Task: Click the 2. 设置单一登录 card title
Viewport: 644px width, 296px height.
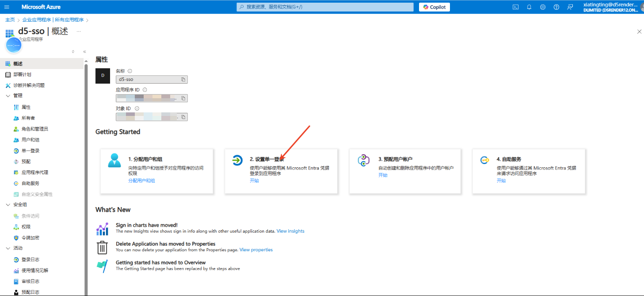Action: 267,159
